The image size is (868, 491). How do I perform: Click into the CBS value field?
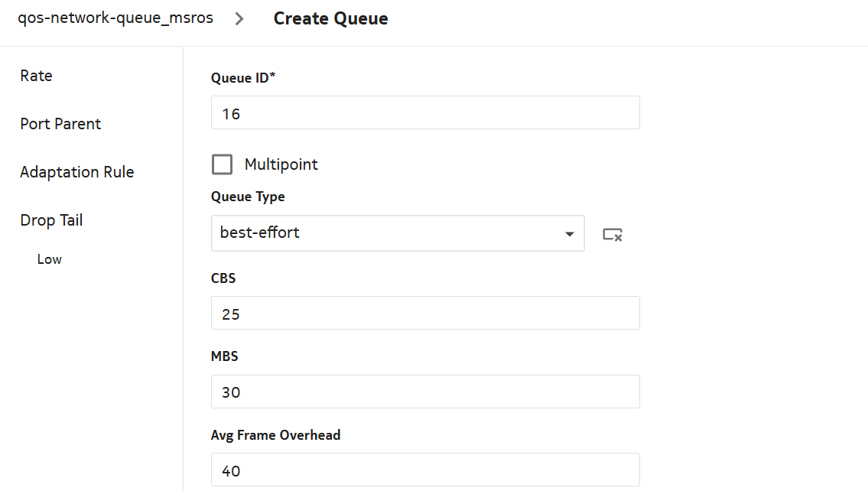tap(424, 314)
